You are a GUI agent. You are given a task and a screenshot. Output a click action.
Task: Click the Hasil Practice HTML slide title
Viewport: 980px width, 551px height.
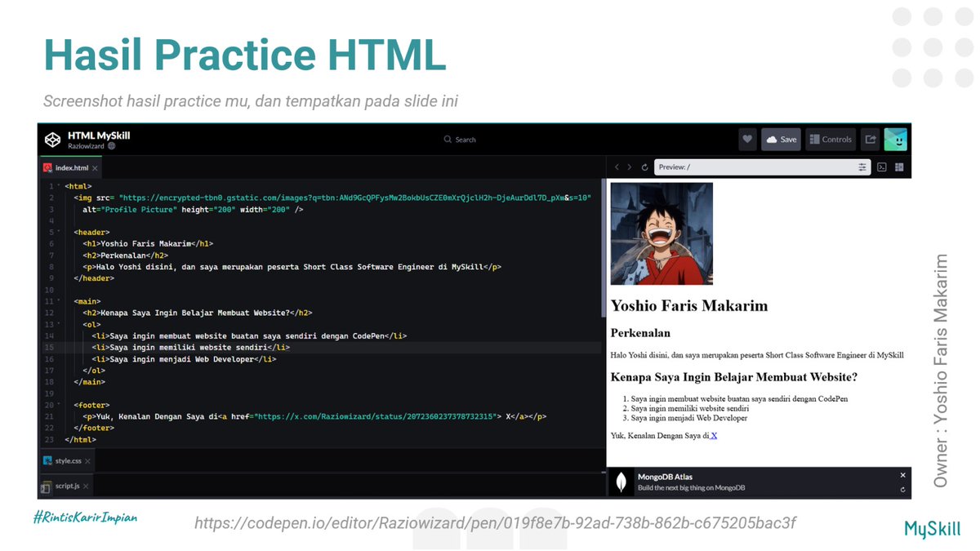(244, 55)
